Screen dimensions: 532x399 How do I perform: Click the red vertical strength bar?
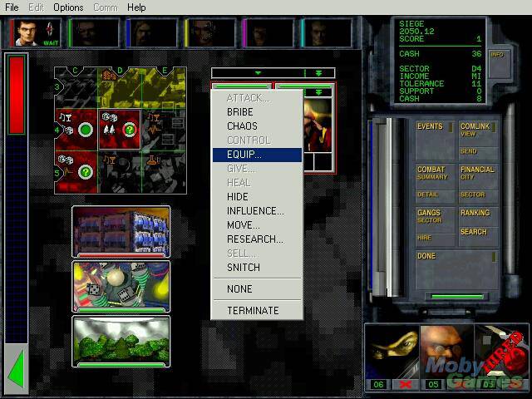(x=16, y=95)
